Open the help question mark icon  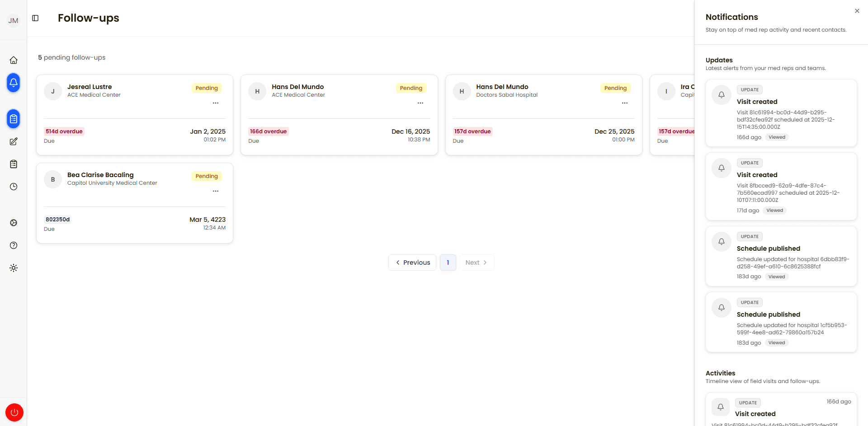pos(14,245)
